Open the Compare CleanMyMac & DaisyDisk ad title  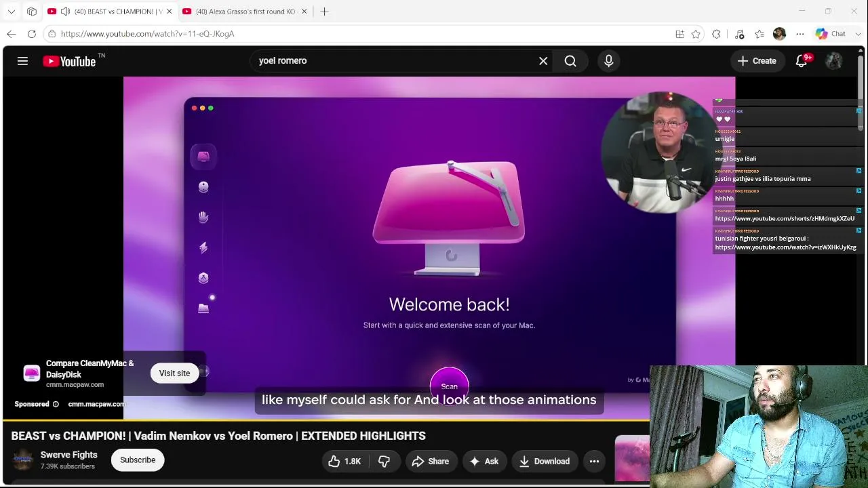90,369
